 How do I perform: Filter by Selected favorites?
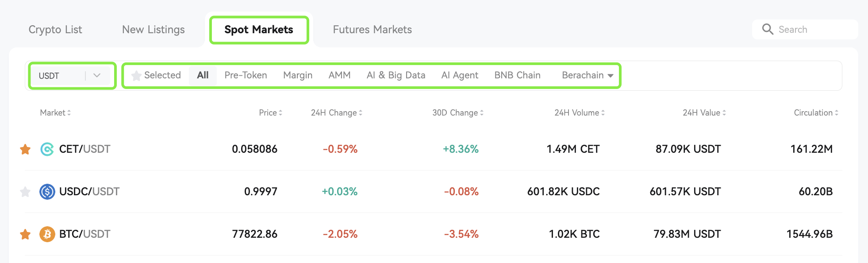156,75
